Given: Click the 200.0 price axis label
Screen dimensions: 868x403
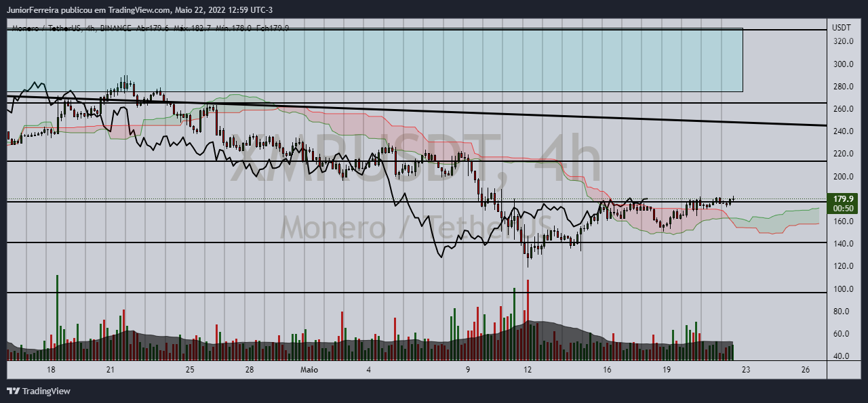Looking at the screenshot, I should pos(843,177).
